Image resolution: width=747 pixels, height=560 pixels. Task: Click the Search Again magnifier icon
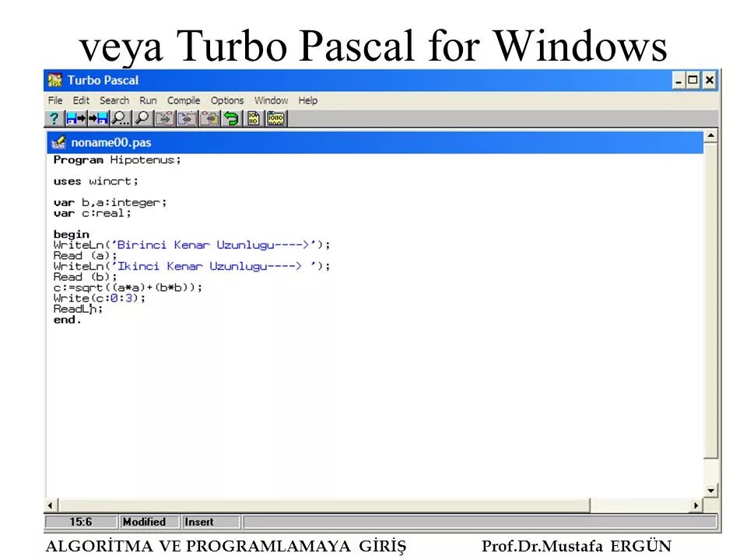(x=142, y=118)
